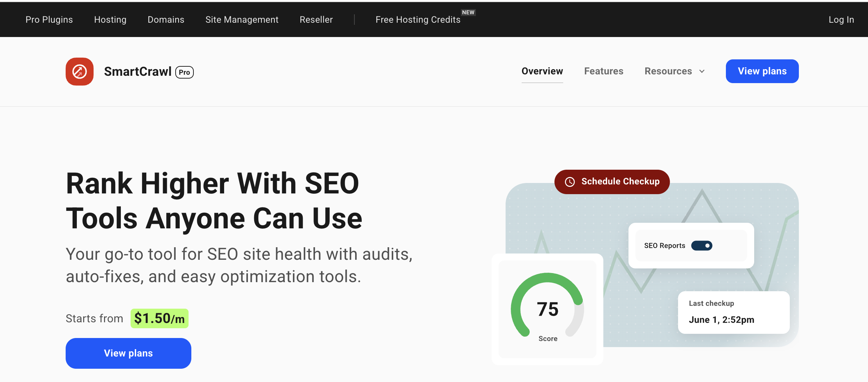Open Site Management menu item
Image resolution: width=868 pixels, height=382 pixels.
[242, 20]
